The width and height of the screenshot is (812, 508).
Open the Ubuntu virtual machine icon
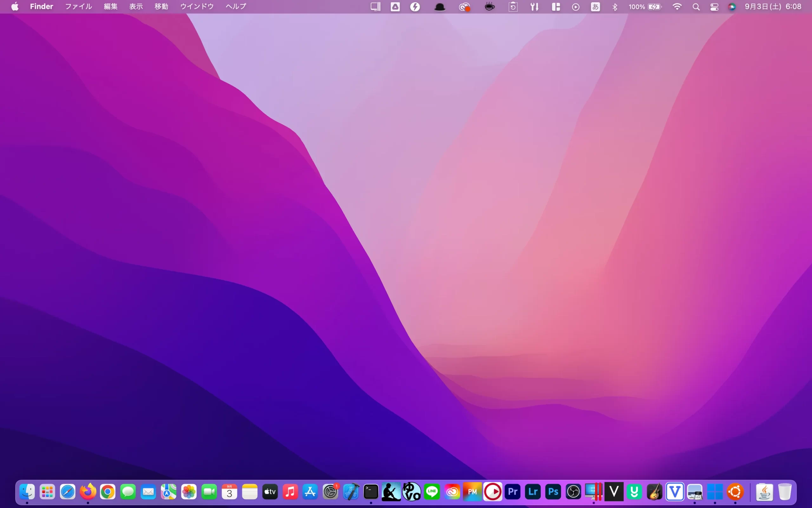[x=736, y=492]
